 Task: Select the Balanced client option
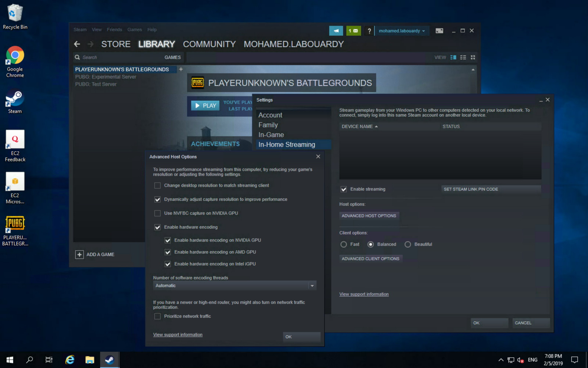371,244
